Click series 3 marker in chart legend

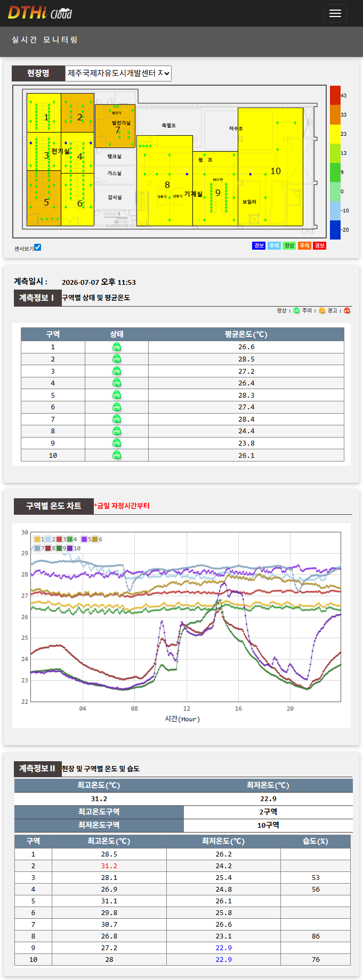click(59, 539)
